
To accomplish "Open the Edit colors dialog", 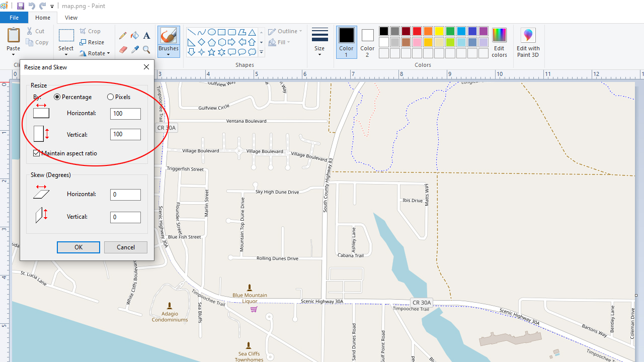I will pyautogui.click(x=499, y=43).
